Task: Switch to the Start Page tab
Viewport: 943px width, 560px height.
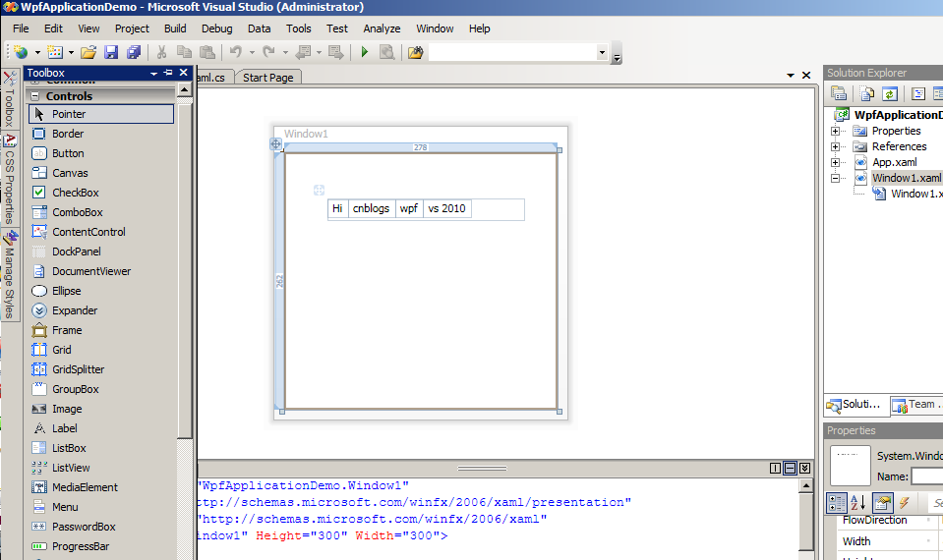Action: click(267, 78)
